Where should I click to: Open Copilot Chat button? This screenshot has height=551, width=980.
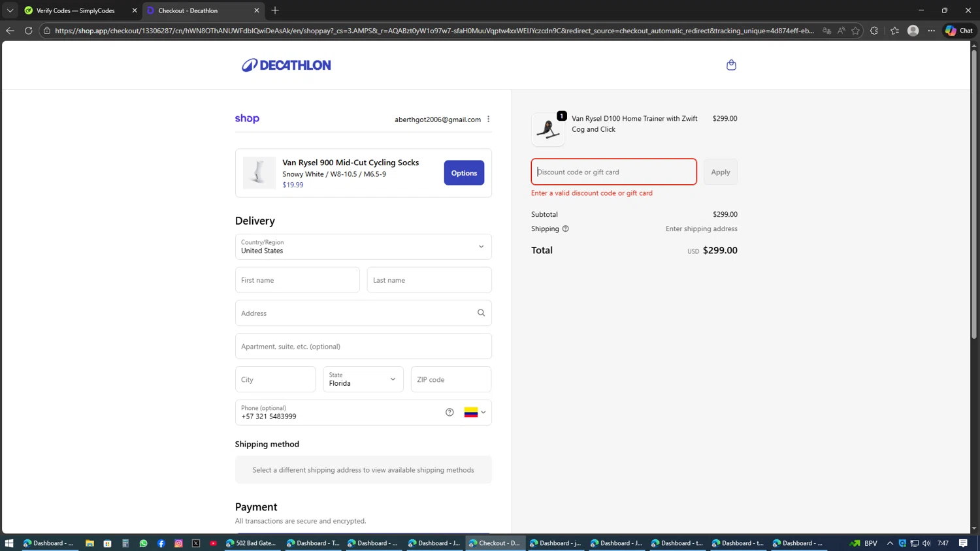959,31
